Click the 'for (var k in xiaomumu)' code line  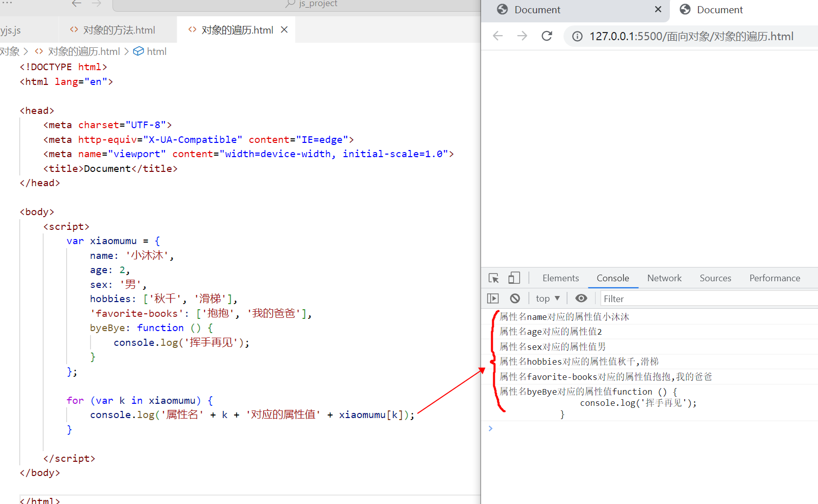tap(139, 401)
